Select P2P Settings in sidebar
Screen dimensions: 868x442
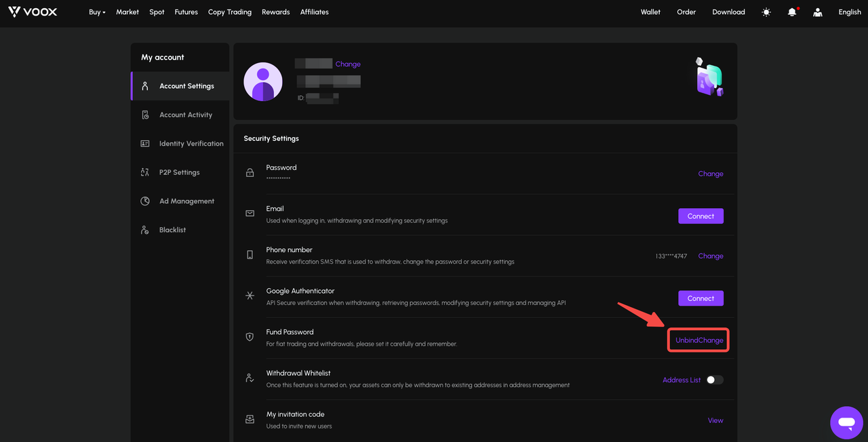180,172
